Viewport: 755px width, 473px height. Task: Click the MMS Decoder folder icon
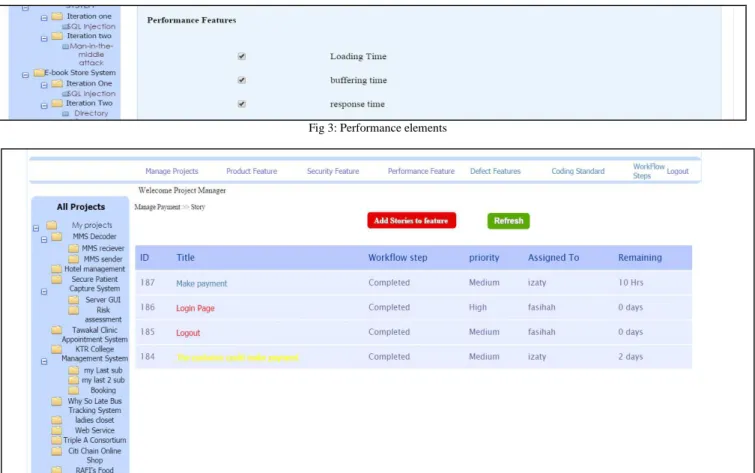(x=57, y=236)
